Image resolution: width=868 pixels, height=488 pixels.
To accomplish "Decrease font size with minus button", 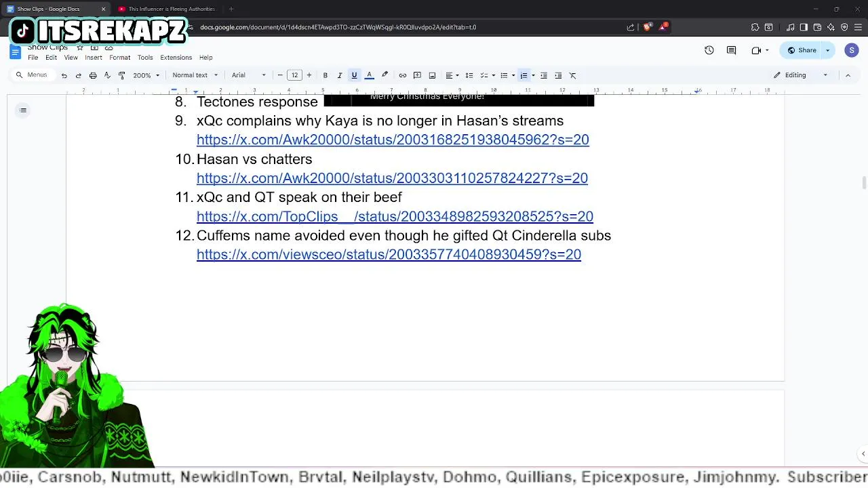I will tap(280, 75).
